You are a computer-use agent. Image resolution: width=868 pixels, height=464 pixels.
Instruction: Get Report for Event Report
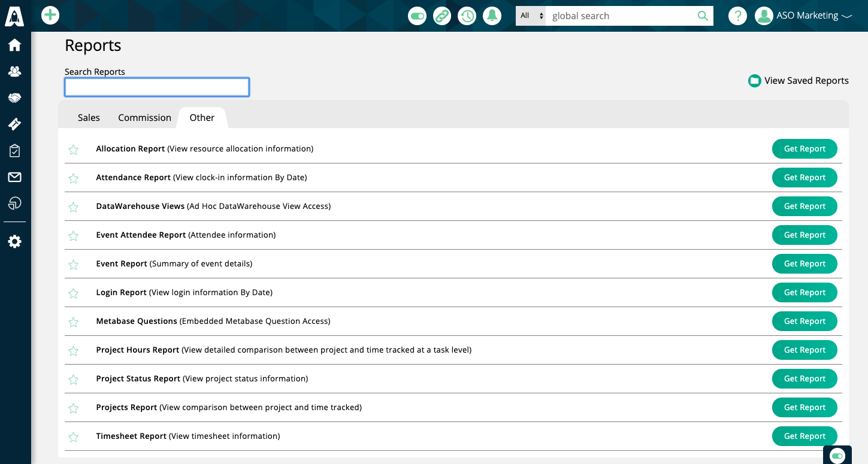tap(805, 264)
